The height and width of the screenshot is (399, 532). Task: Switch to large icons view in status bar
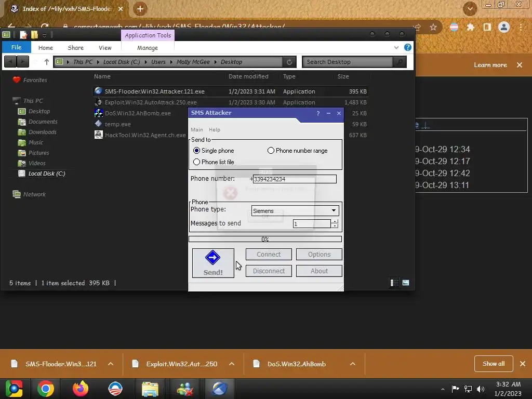(x=406, y=283)
